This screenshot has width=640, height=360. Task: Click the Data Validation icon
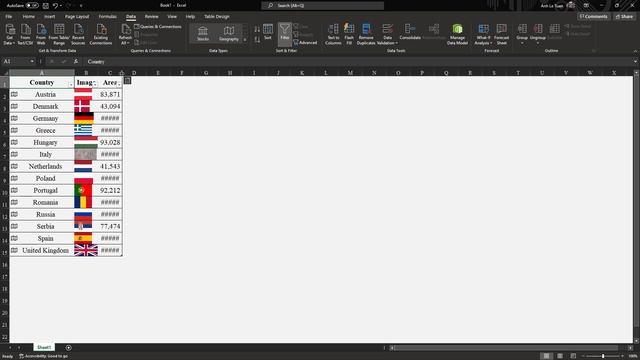pyautogui.click(x=387, y=29)
